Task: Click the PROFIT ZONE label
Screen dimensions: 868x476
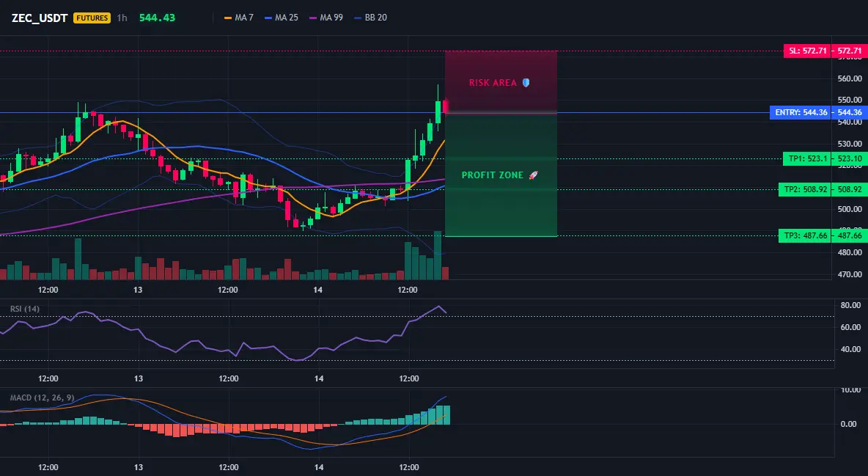Action: [x=492, y=175]
